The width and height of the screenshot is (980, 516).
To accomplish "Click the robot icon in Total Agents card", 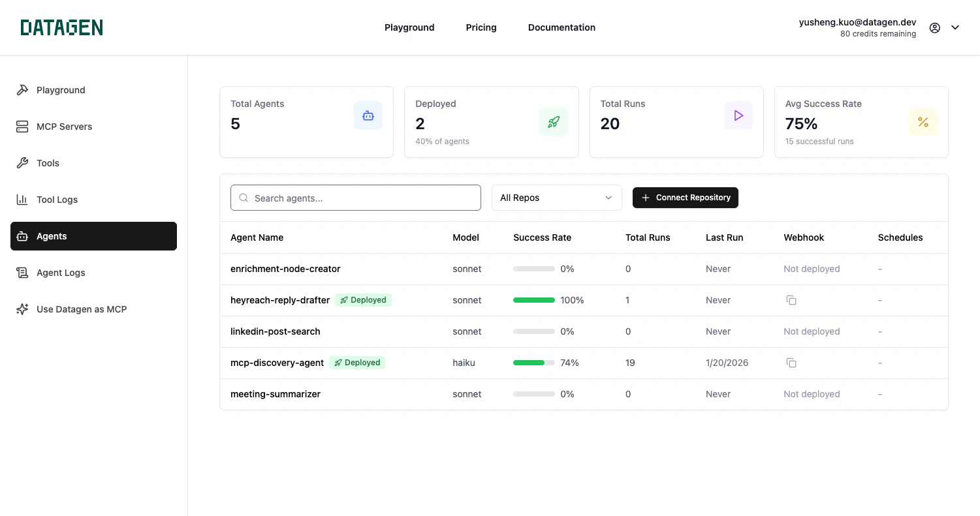I will 368,115.
